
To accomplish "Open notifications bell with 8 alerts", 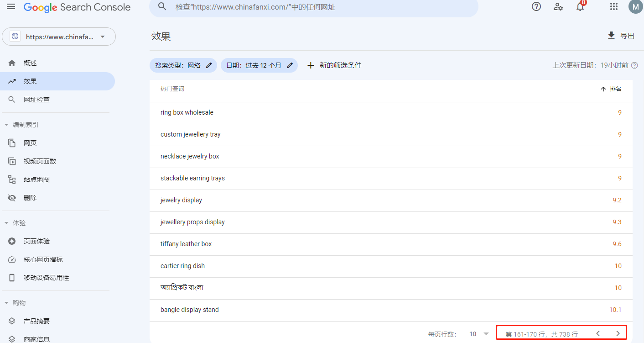I will pyautogui.click(x=580, y=6).
